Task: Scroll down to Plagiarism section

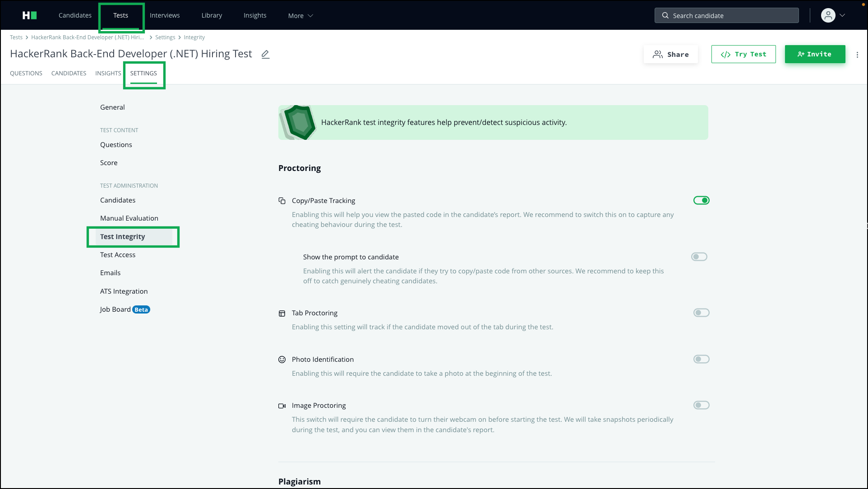Action: (x=299, y=481)
